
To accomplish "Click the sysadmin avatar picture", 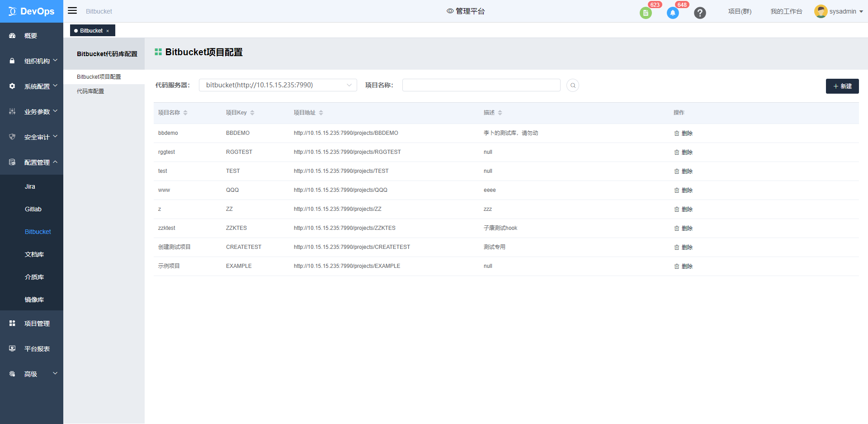I will click(821, 11).
